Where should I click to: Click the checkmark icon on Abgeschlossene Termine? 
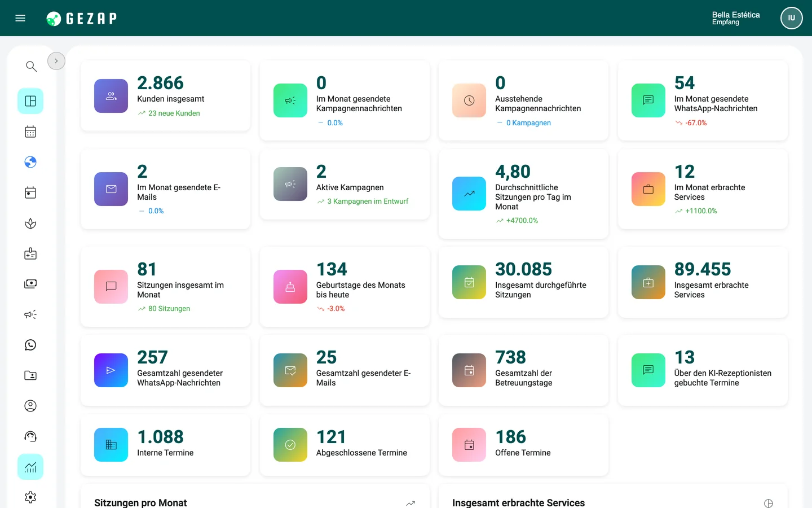pos(290,445)
